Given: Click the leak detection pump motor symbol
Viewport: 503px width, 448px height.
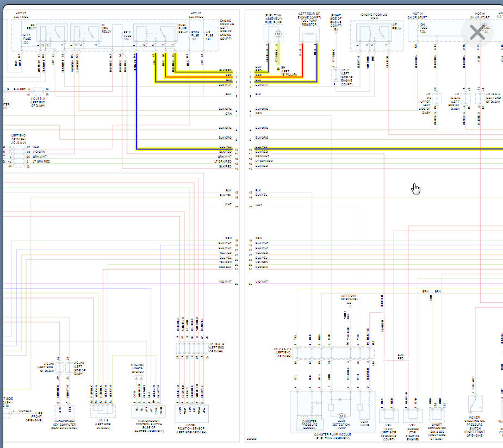Looking at the screenshot, I should (x=341, y=416).
